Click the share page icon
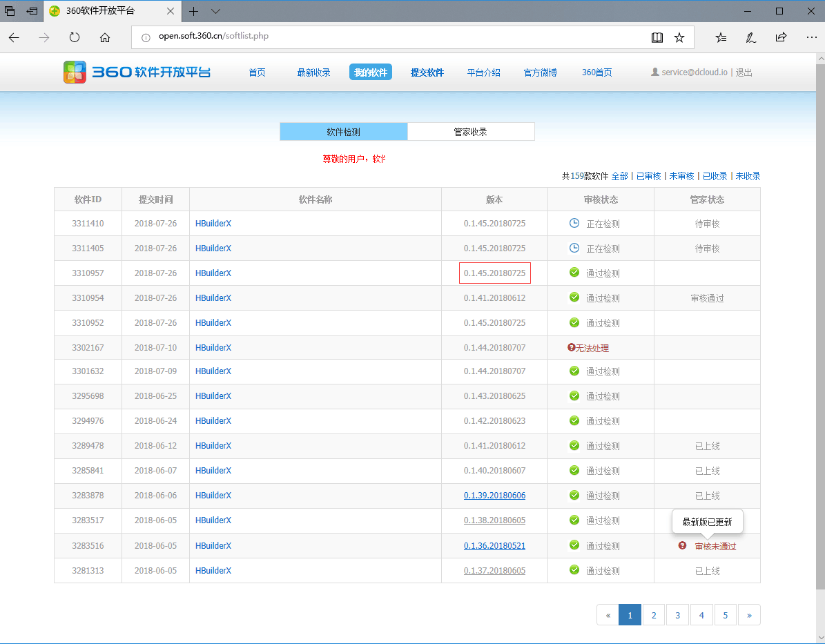This screenshot has height=644, width=825. pos(781,37)
